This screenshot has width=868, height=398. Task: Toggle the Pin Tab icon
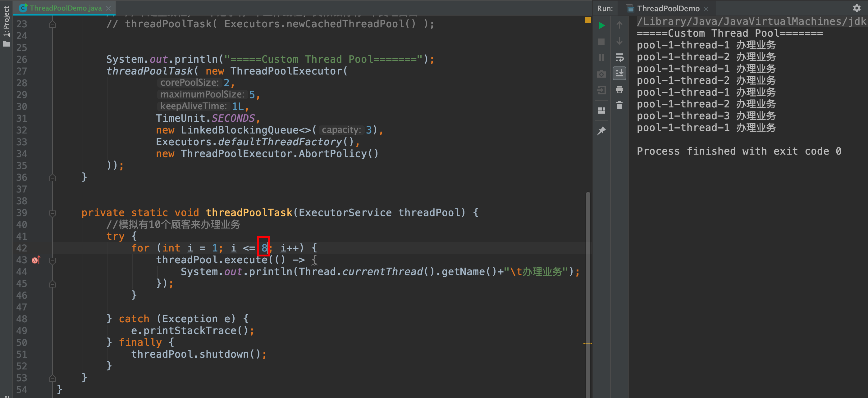pyautogui.click(x=601, y=131)
